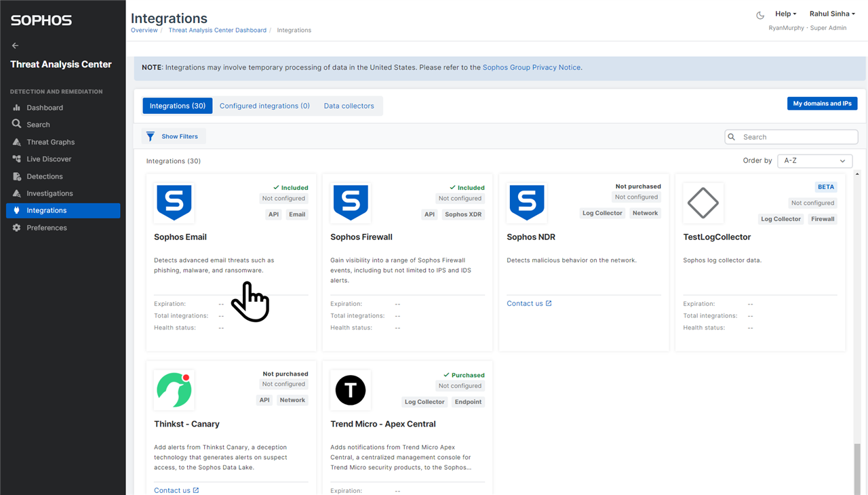
Task: Click the Included status on Sophos Email
Action: pyautogui.click(x=290, y=188)
